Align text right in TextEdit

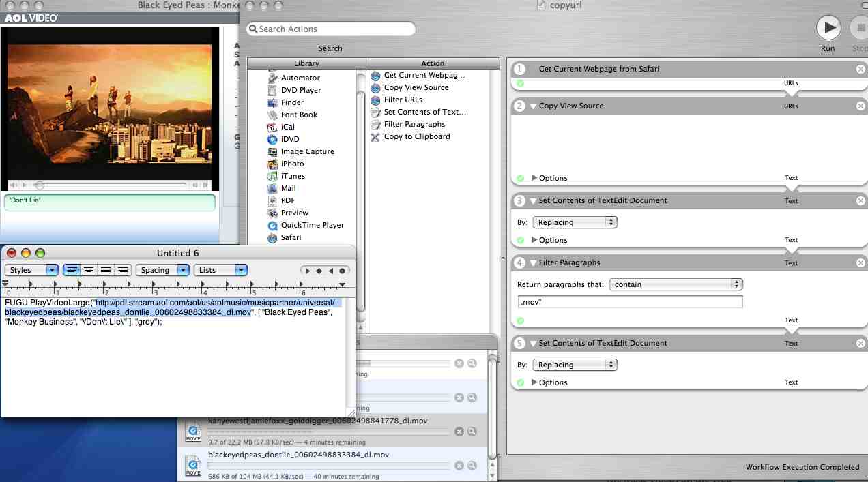(123, 270)
